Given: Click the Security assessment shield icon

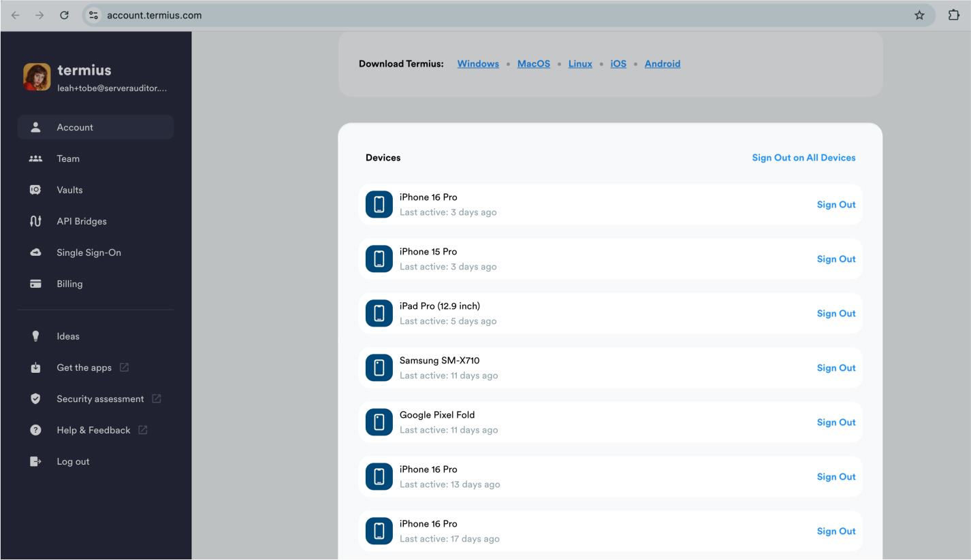Looking at the screenshot, I should (x=36, y=399).
